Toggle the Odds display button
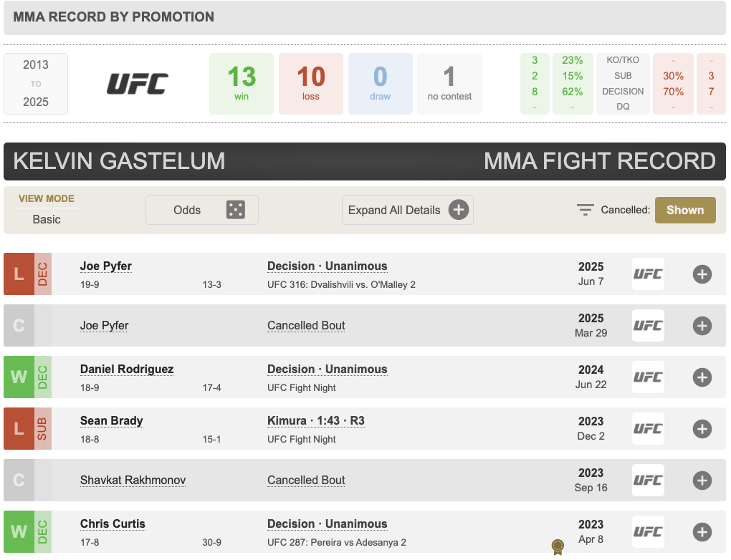Image resolution: width=731 pixels, height=560 pixels. (x=202, y=210)
